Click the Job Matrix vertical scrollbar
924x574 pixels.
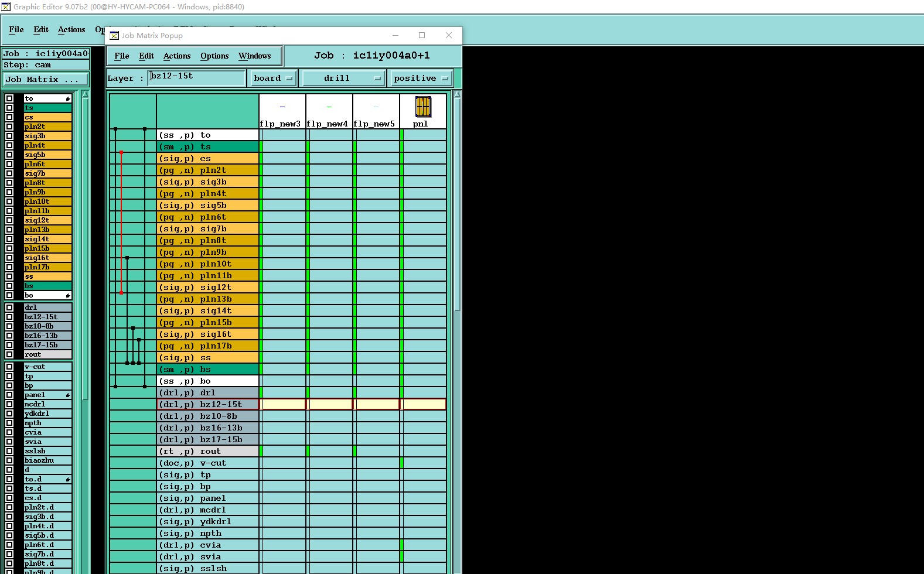click(458, 205)
